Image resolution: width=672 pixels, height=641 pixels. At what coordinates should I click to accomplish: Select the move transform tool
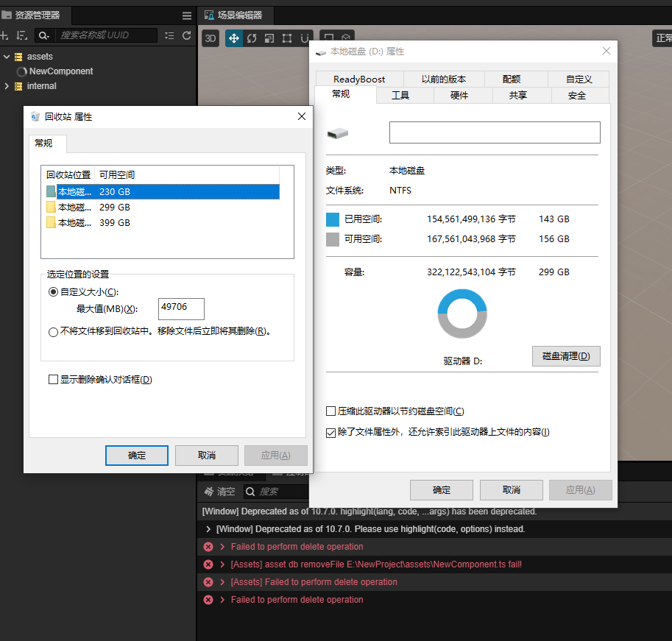click(x=233, y=38)
